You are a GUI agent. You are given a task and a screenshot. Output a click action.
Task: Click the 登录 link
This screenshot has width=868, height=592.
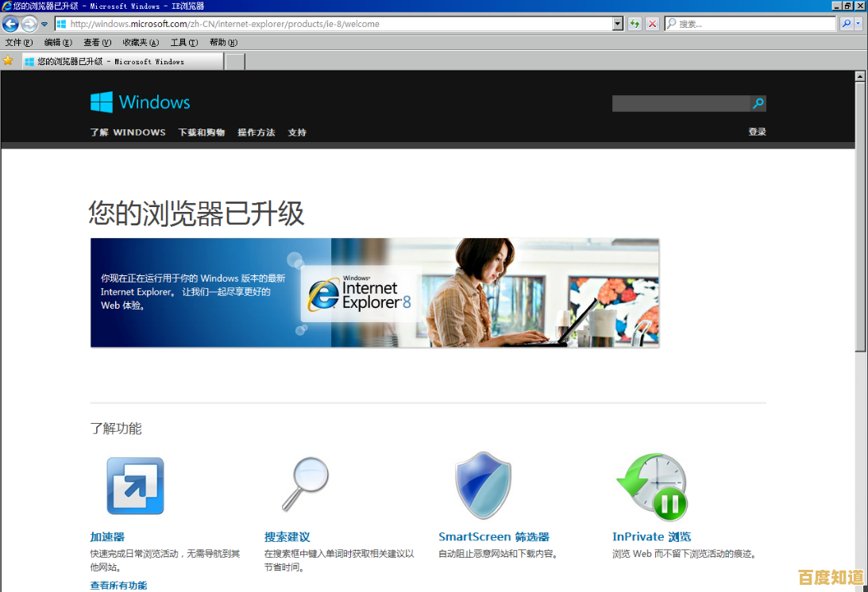click(x=757, y=132)
